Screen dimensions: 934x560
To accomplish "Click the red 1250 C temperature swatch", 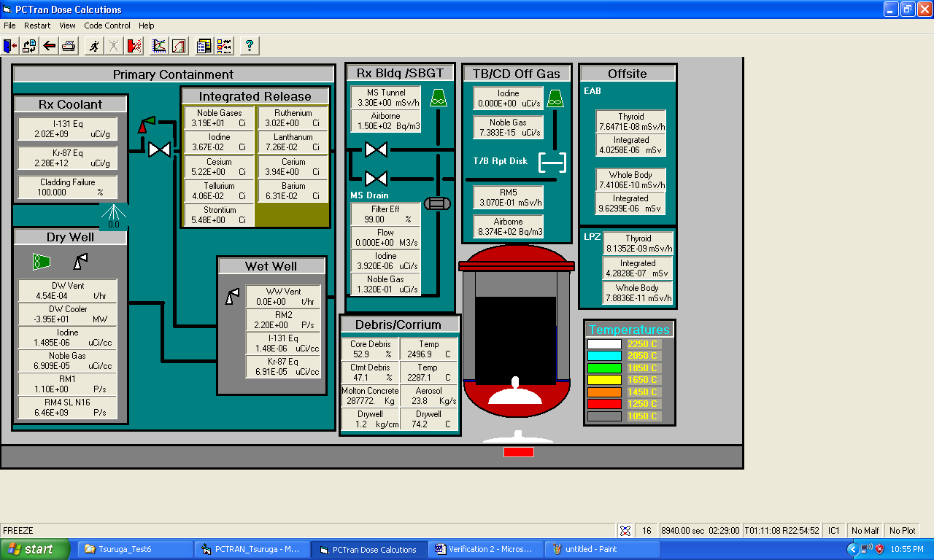I will click(604, 404).
